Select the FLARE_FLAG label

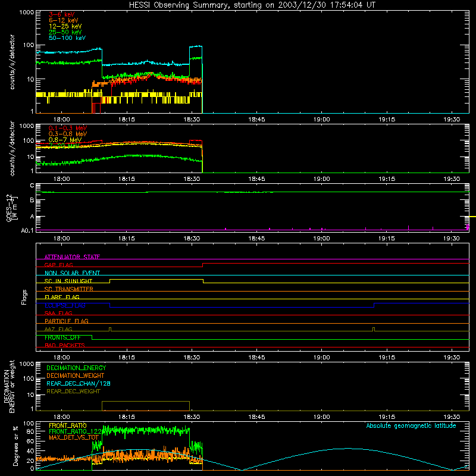click(x=62, y=297)
